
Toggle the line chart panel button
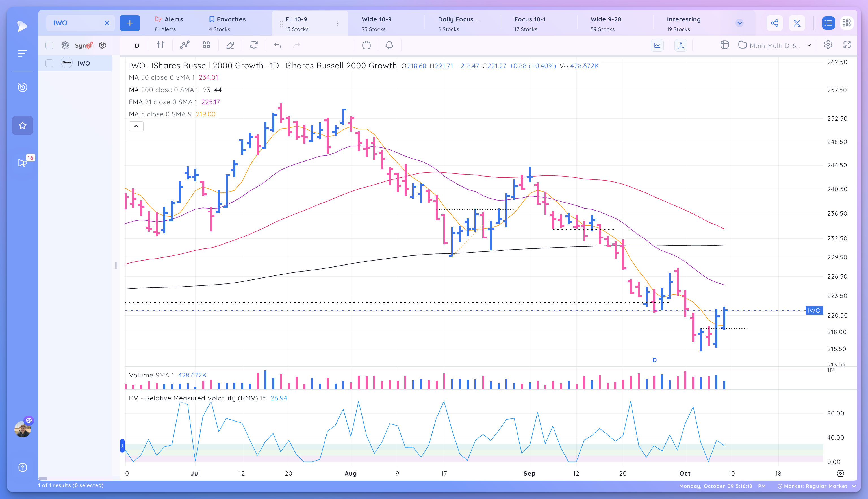coord(657,45)
